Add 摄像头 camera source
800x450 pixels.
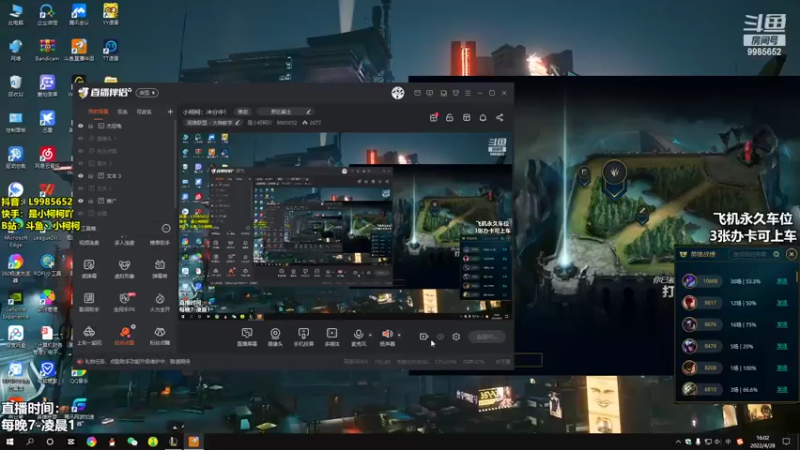(x=275, y=337)
